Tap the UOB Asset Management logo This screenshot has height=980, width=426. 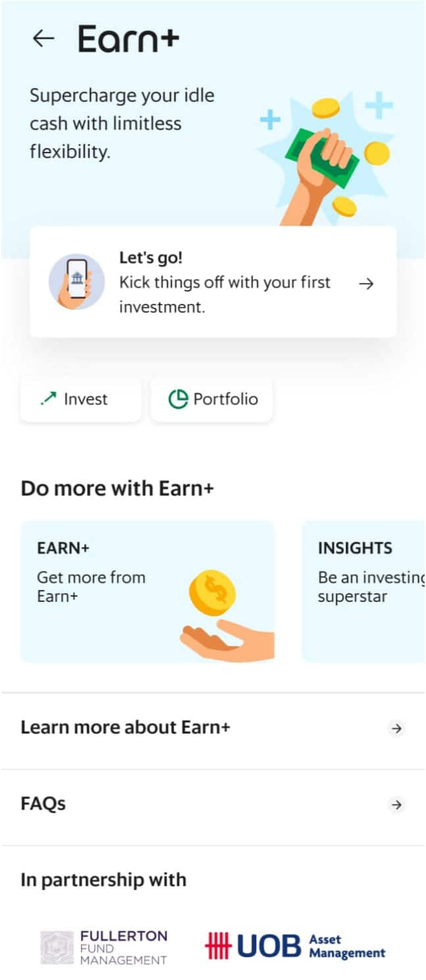coord(295,945)
